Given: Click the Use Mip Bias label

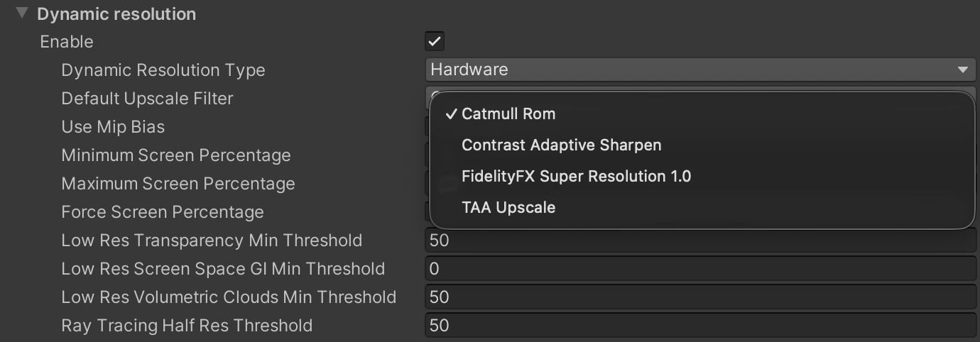Looking at the screenshot, I should (113, 127).
